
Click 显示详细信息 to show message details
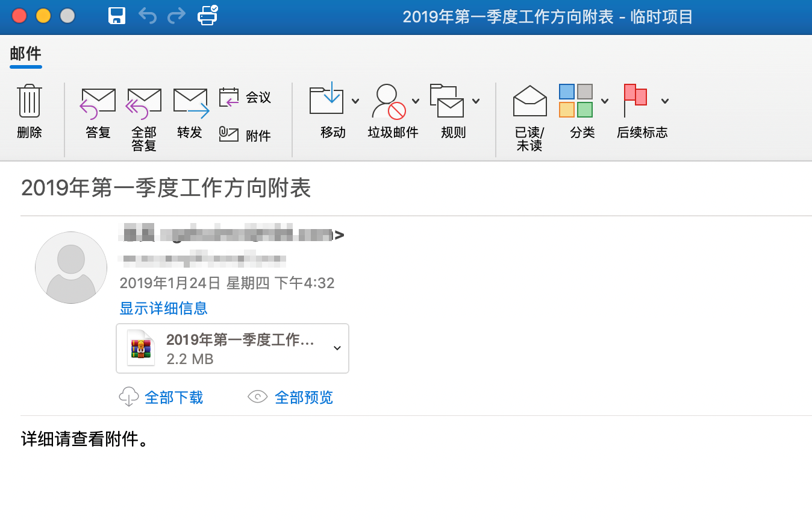[163, 308]
